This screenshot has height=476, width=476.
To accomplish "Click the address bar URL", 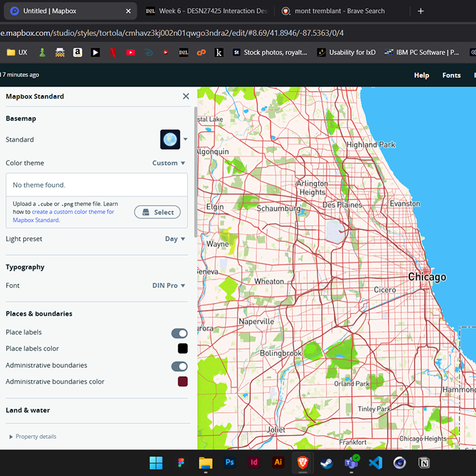I will coord(172,33).
